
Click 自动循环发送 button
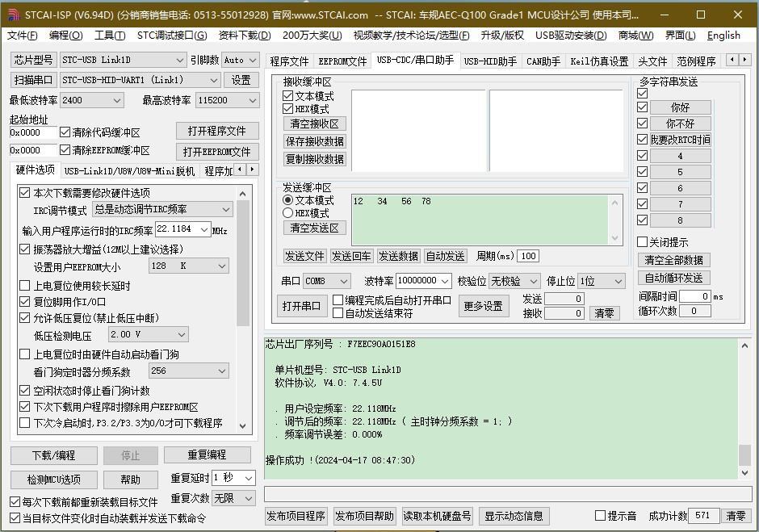coord(673,278)
